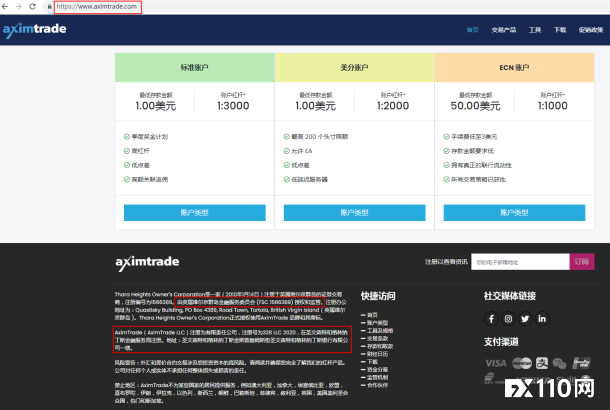
Task: Open the 工具 navigation menu
Action: point(535,30)
